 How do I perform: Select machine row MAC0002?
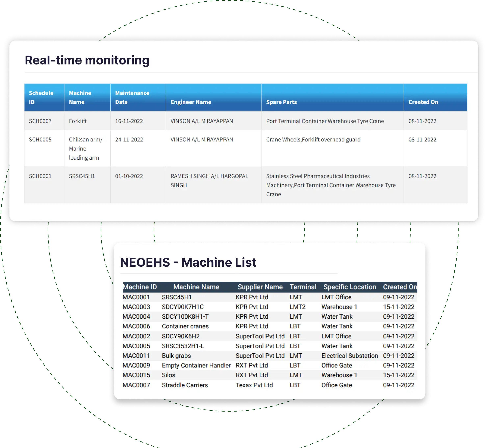coord(270,336)
